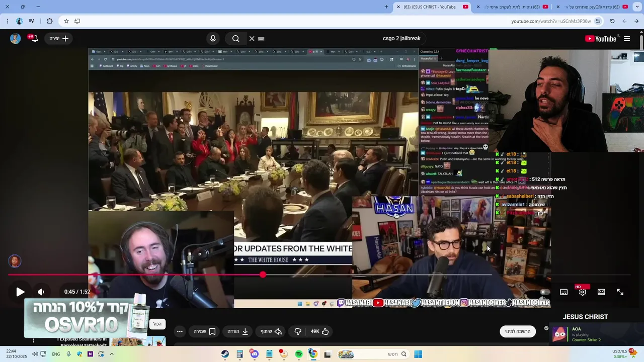Image resolution: width=644 pixels, height=362 pixels.
Task: Open the media control toolbar icon
Action: coord(32,21)
